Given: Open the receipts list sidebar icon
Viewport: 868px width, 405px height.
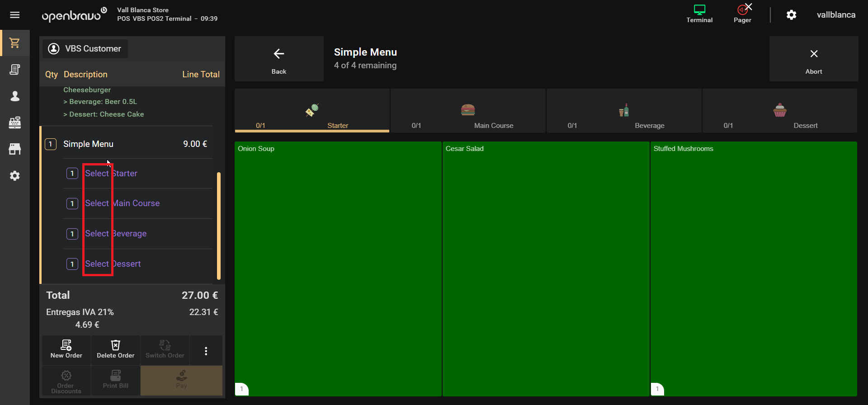Looking at the screenshot, I should pos(15,70).
